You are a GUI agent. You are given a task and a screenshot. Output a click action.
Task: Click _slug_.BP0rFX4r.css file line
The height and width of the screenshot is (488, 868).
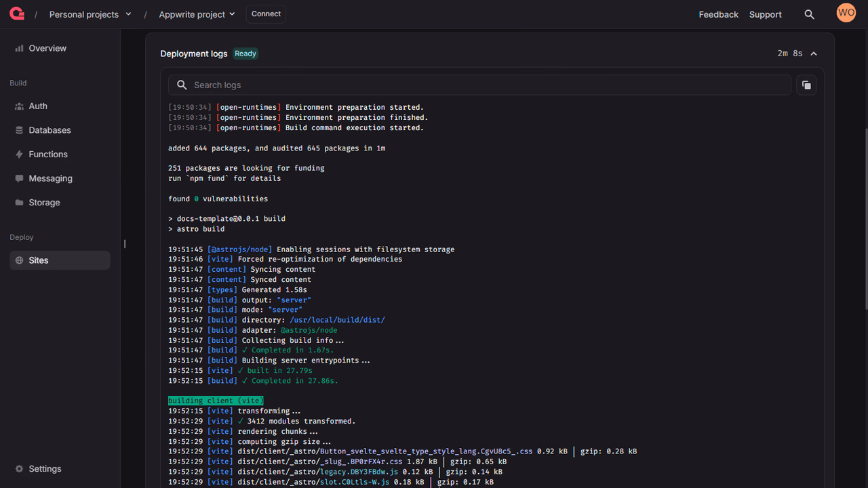pyautogui.click(x=337, y=462)
